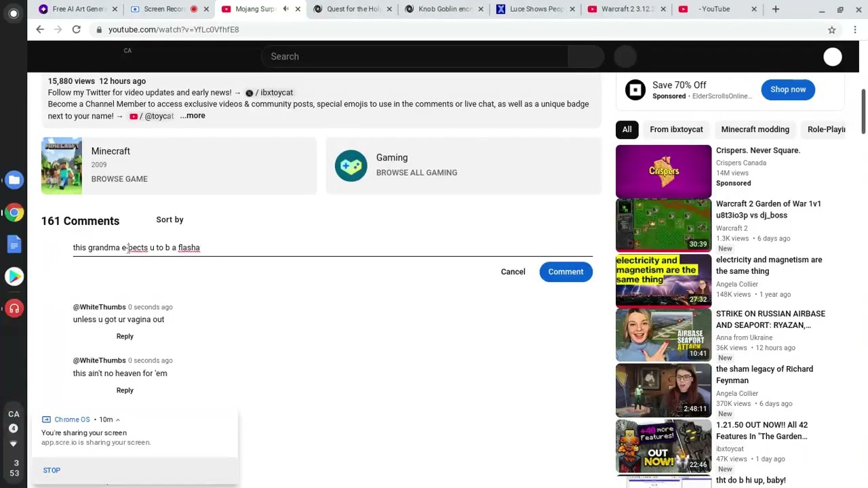Open the Chrome three-dot menu
The width and height of the screenshot is (868, 488).
coord(855,30)
